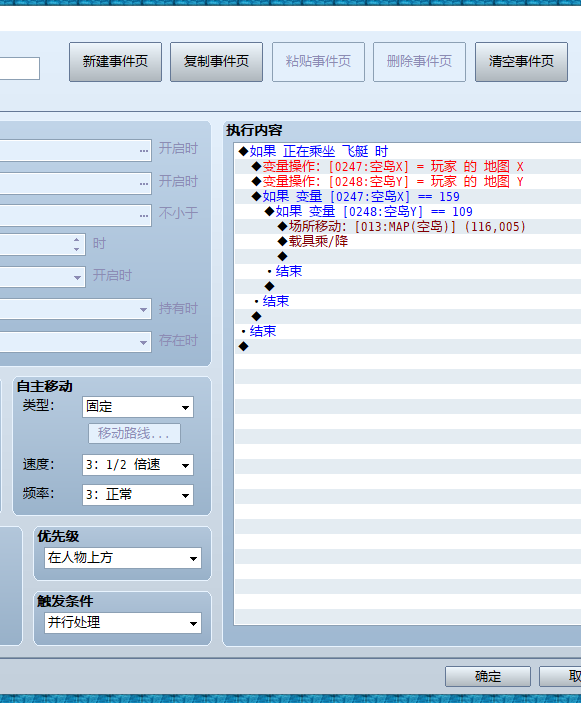The width and height of the screenshot is (581, 703).
Task: Click the 新建事件页 button
Action: (115, 62)
